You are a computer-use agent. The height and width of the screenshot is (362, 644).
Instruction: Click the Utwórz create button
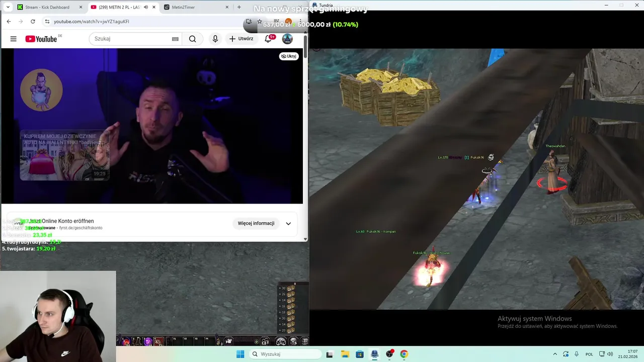[241, 39]
